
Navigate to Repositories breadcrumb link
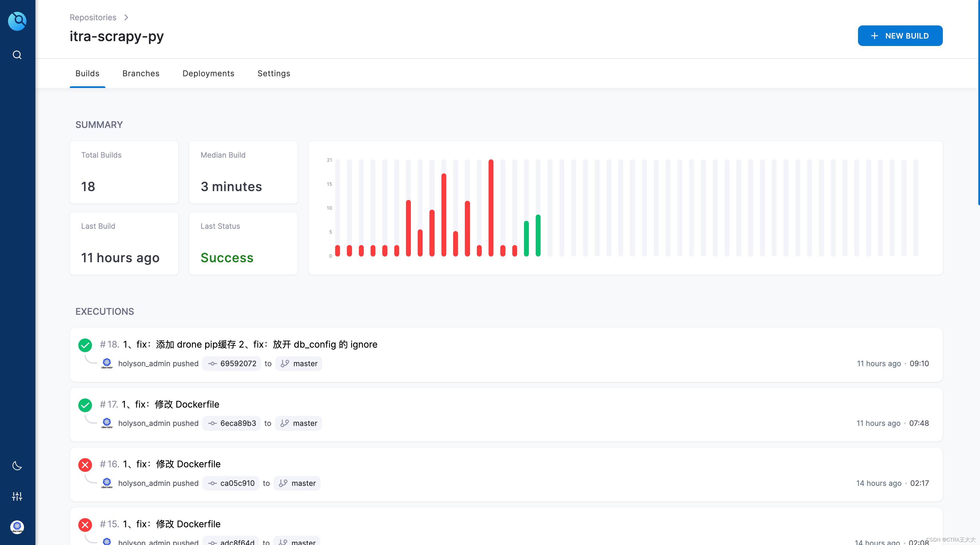pos(93,17)
